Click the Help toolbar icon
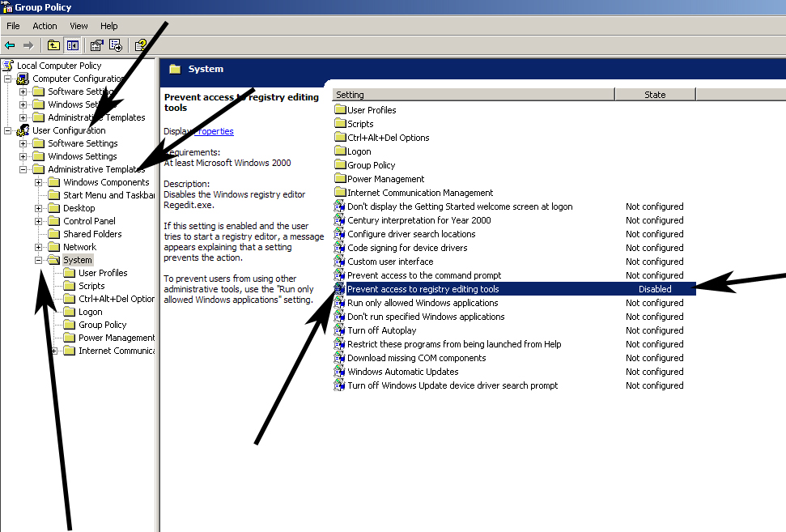The width and height of the screenshot is (786, 532). click(141, 45)
